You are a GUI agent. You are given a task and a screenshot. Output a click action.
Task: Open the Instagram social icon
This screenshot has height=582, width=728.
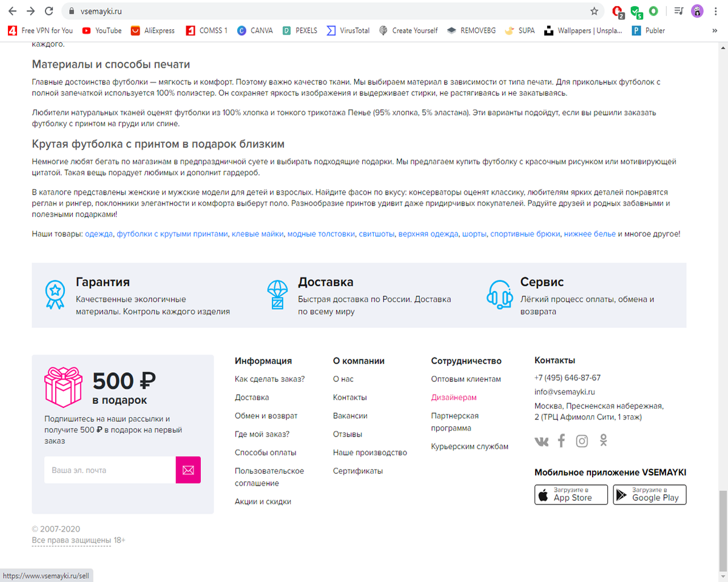pos(582,441)
